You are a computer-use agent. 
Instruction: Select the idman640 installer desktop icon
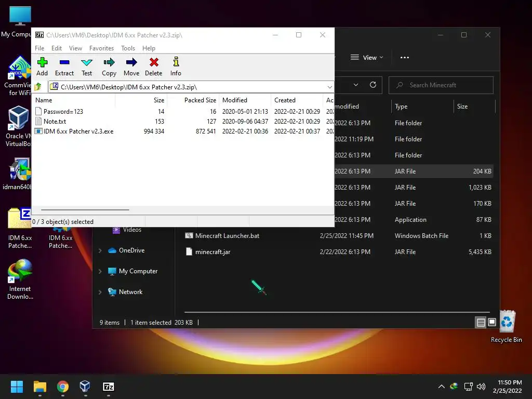(x=18, y=174)
